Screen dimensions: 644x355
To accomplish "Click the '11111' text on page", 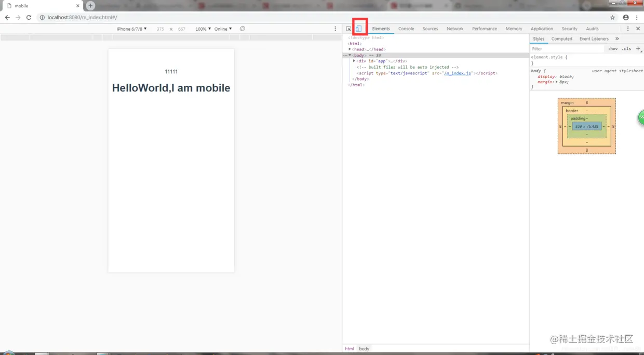I will [x=171, y=72].
